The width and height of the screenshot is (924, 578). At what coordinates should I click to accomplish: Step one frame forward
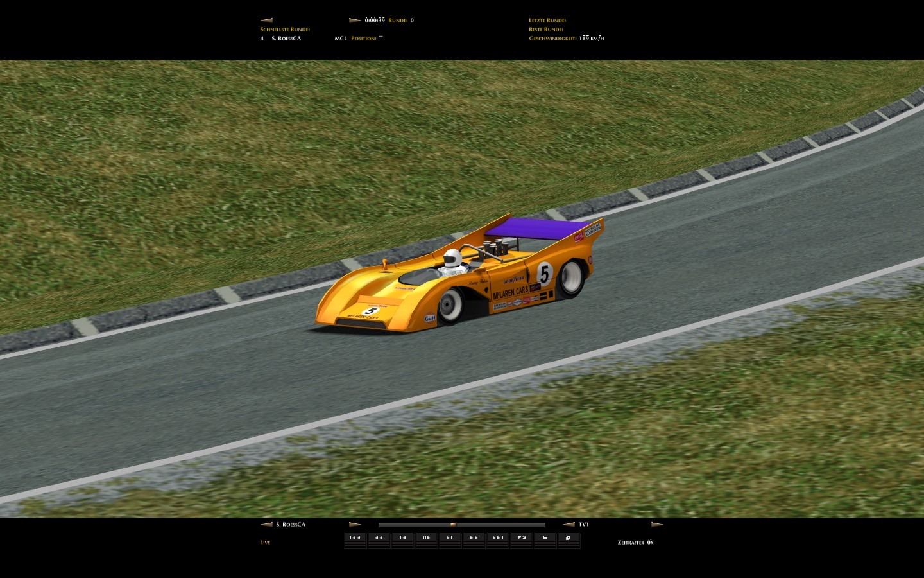[x=450, y=539]
